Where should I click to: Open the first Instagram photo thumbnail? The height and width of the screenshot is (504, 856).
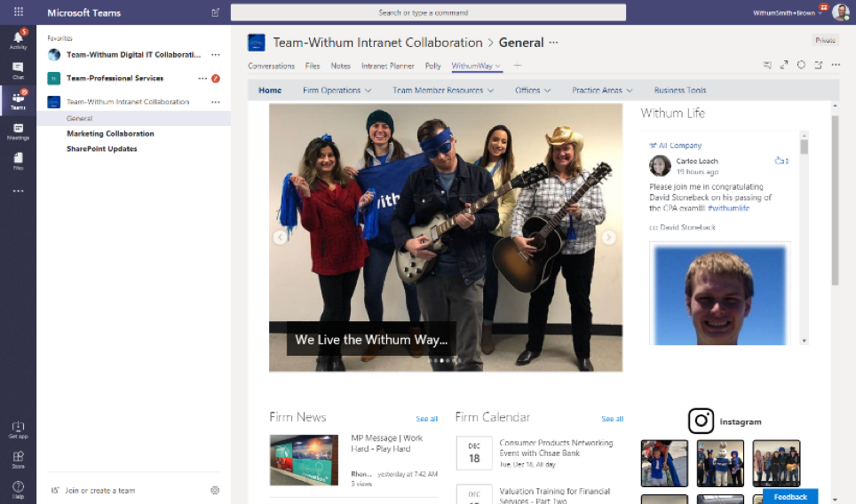click(x=664, y=463)
